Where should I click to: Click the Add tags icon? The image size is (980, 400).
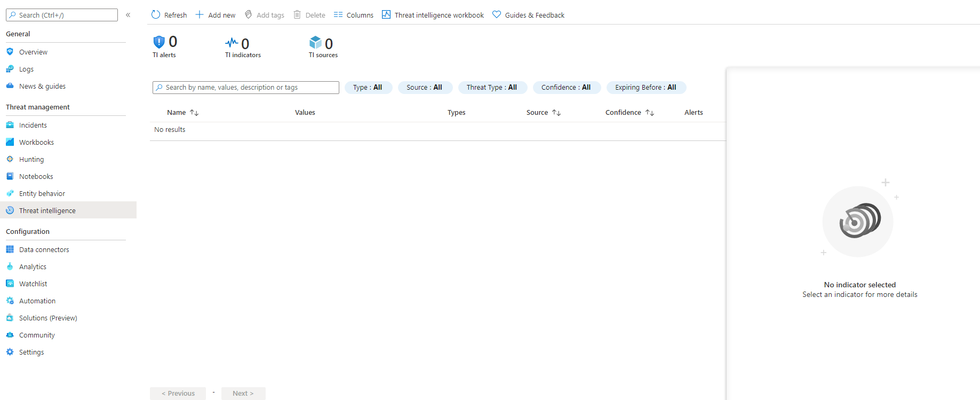click(x=248, y=14)
